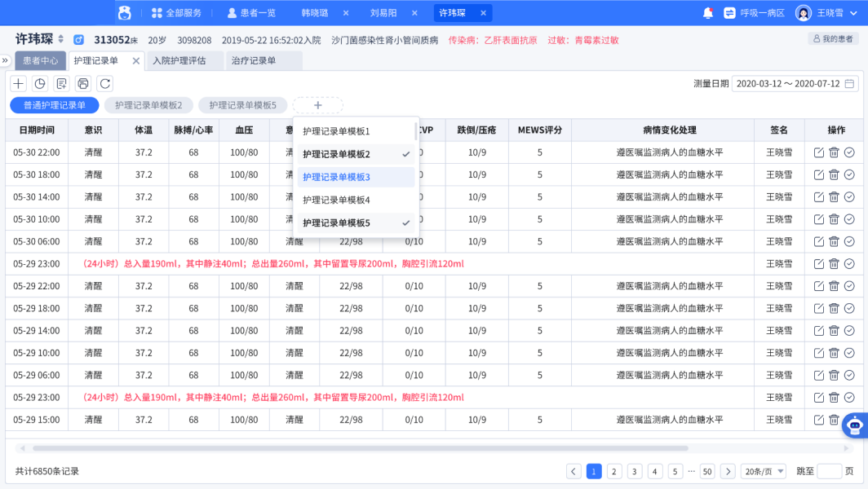The height and width of the screenshot is (489, 868).
Task: Open the 患者中心 tab
Action: pyautogui.click(x=40, y=60)
